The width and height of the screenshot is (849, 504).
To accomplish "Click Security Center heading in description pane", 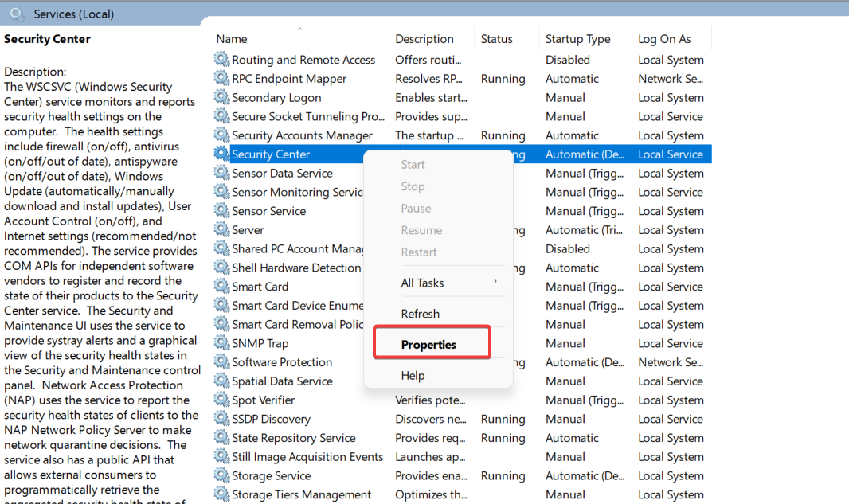I will [x=47, y=39].
